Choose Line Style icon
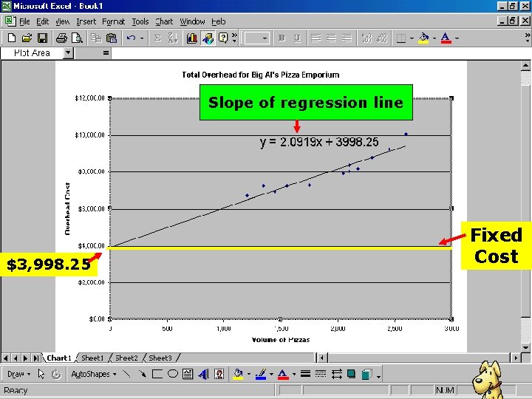The height and width of the screenshot is (399, 532). click(x=305, y=374)
